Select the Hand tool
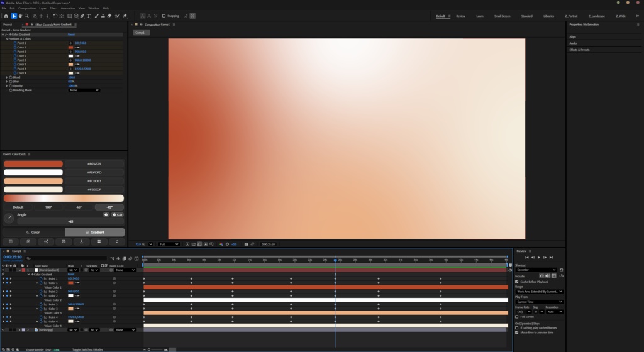This screenshot has height=352, width=644. coord(20,16)
